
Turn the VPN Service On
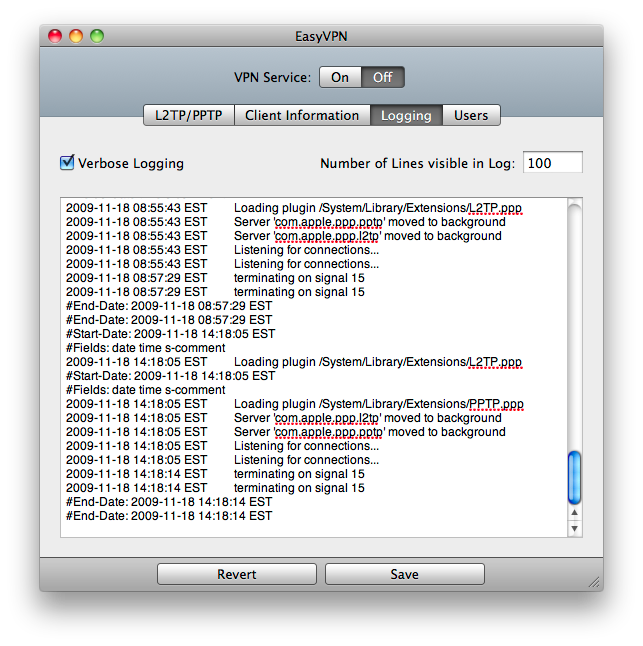coord(340,77)
